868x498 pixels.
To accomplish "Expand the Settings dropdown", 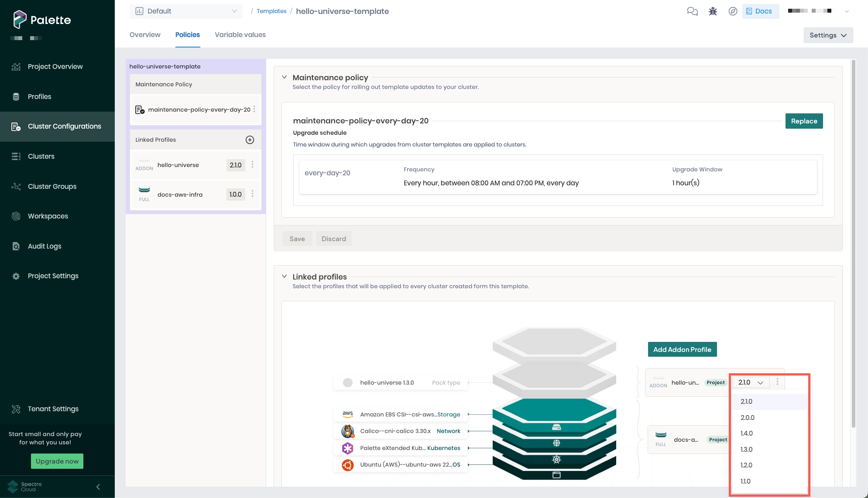I will pos(828,35).
